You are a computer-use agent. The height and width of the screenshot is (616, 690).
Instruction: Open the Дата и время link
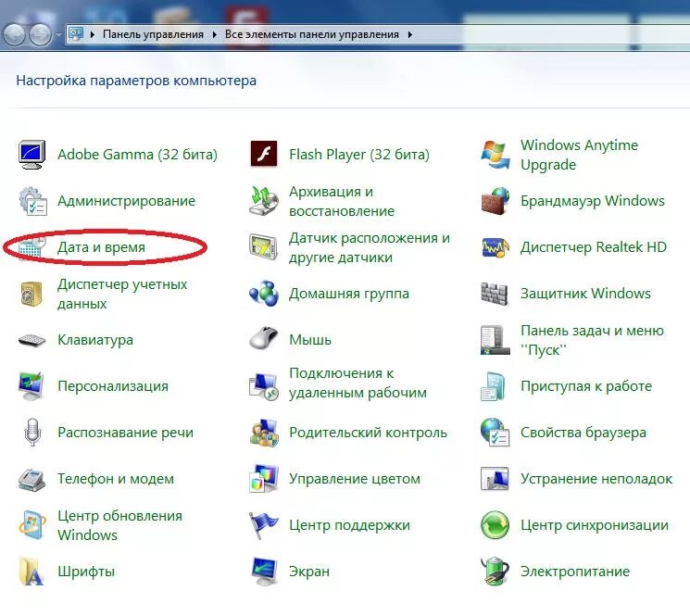click(x=101, y=247)
